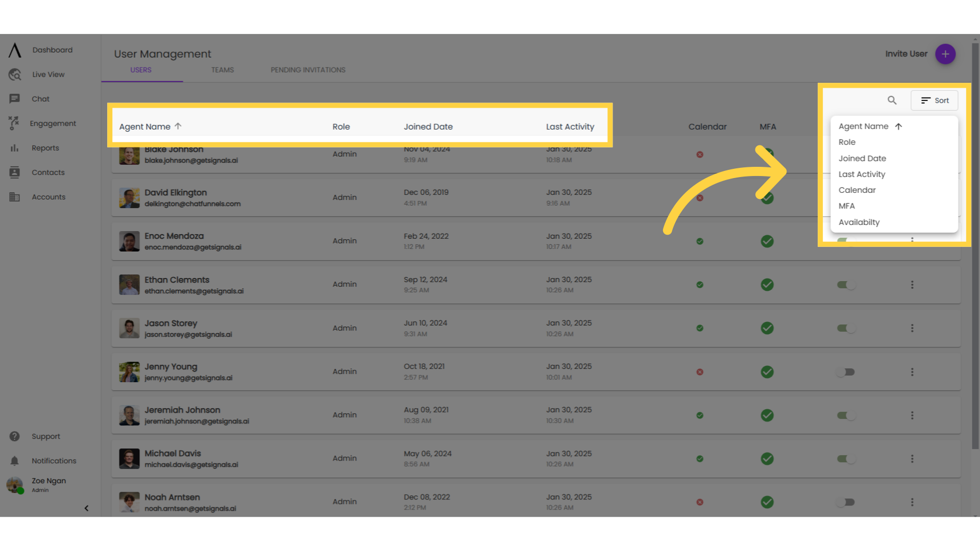This screenshot has width=980, height=551.
Task: Switch to the Teams tab
Action: [x=222, y=70]
